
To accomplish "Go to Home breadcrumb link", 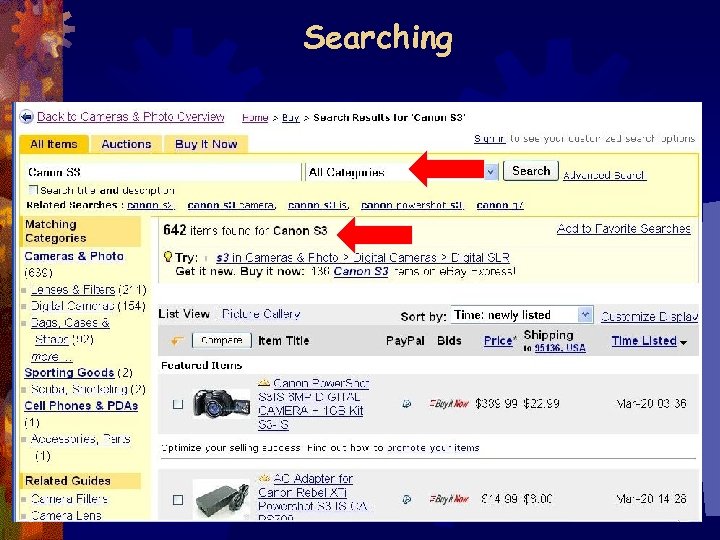I will 255,118.
